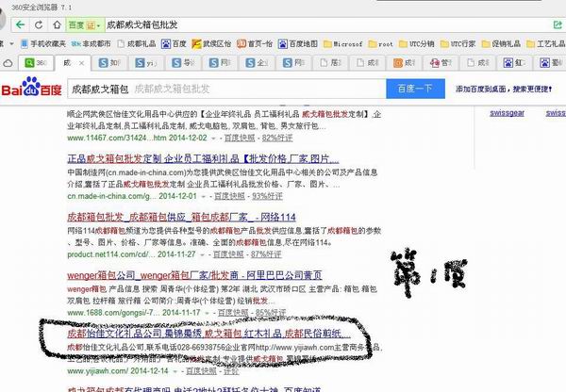This screenshot has height=392, width=566.
Task: Open 百度快照 for made-in-china result
Action: [x=229, y=196]
